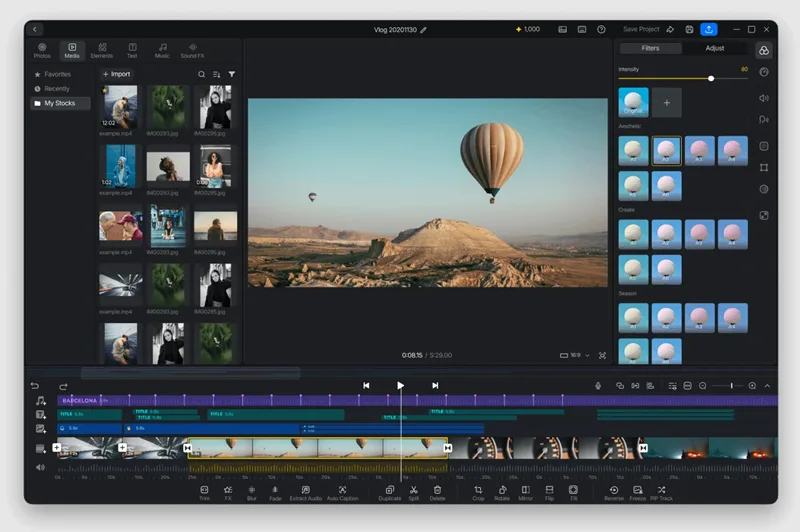800x532 pixels.
Task: Select My Stocks folder
Action: coord(60,103)
